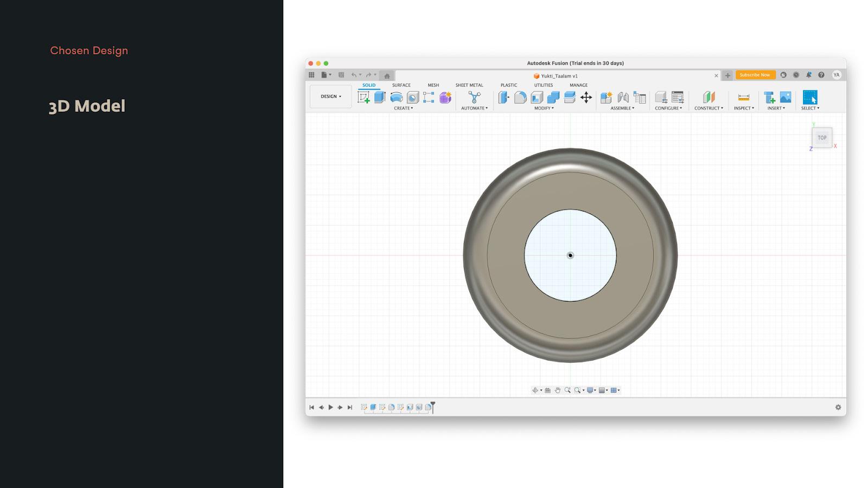Expand the MODIFY menu
The image size is (868, 488).
pos(544,108)
